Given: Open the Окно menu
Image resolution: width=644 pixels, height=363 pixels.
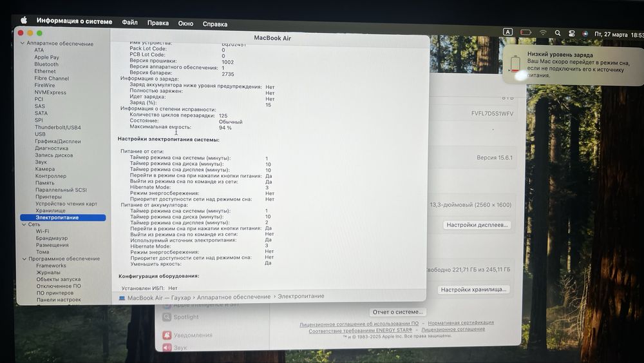Looking at the screenshot, I should (185, 23).
